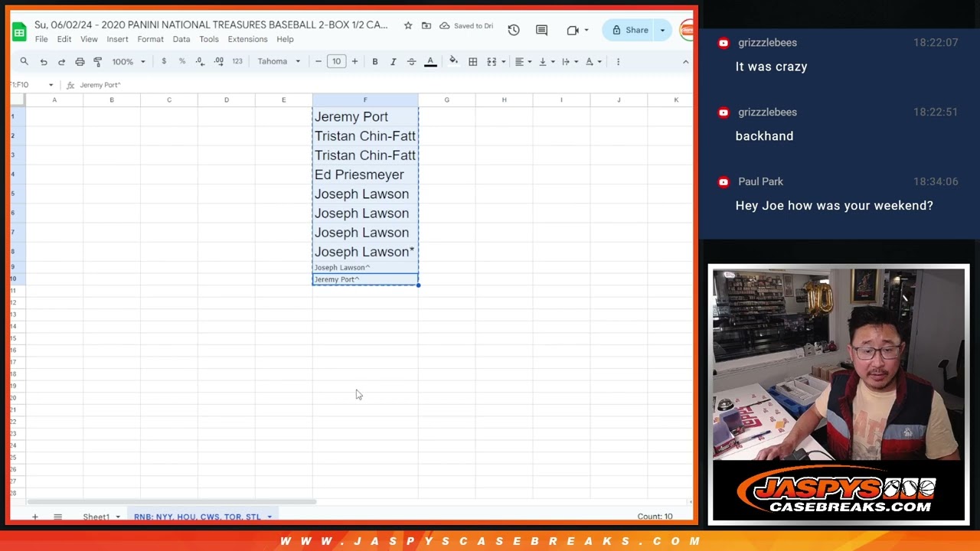Image resolution: width=980 pixels, height=551 pixels.
Task: Add a new sheet
Action: [34, 517]
